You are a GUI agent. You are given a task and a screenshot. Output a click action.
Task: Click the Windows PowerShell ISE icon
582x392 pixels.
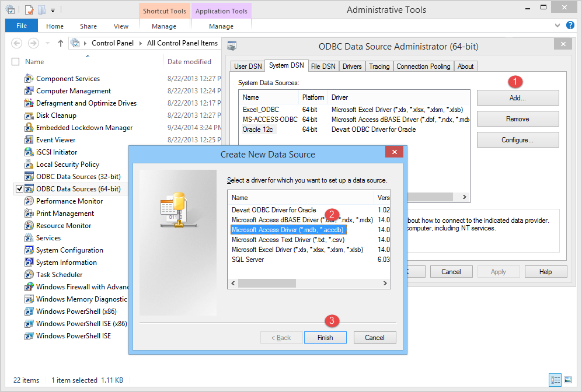click(x=29, y=335)
